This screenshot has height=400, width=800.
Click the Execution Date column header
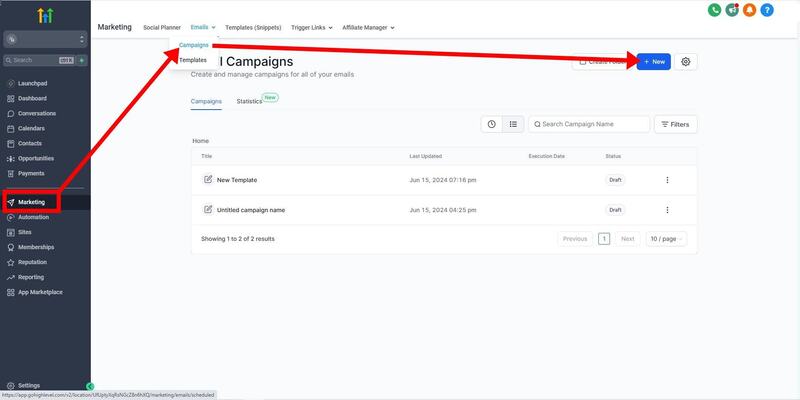point(546,156)
